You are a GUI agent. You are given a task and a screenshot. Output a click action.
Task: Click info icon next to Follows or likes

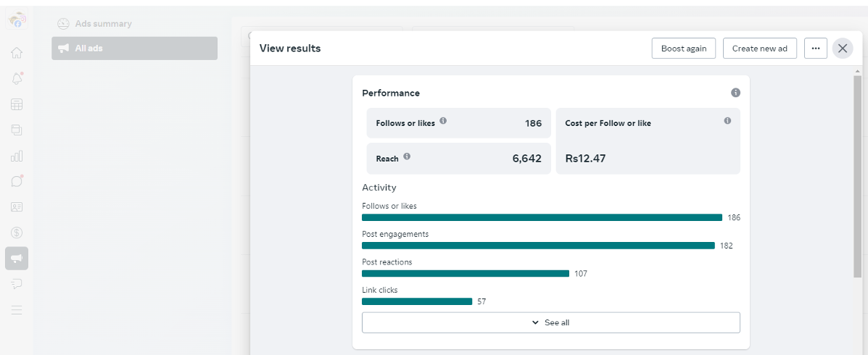pyautogui.click(x=443, y=122)
